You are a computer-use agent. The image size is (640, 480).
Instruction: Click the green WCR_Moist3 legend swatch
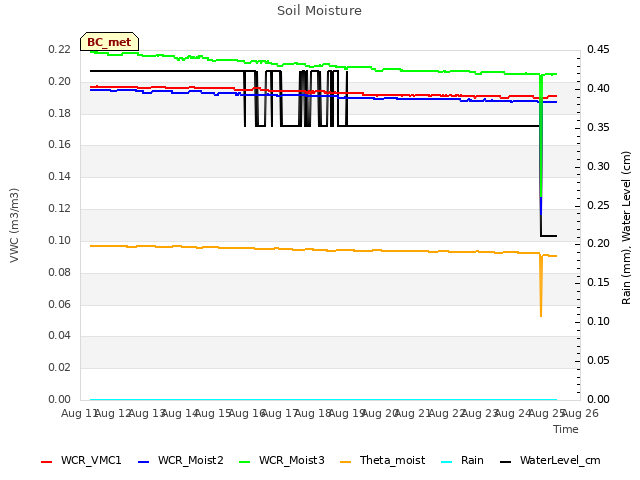pos(244,462)
